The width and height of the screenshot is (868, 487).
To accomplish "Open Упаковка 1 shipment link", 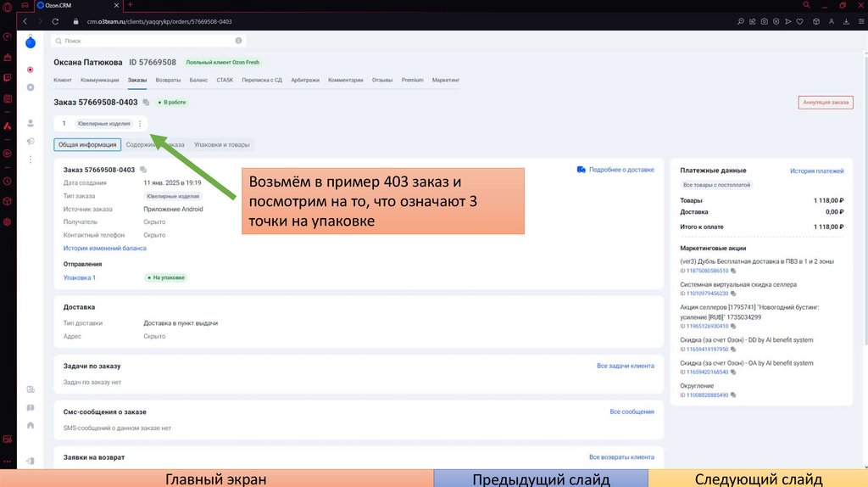I will pos(79,277).
